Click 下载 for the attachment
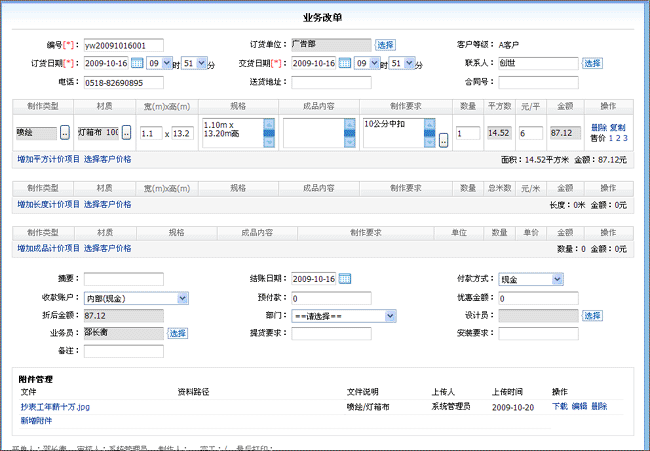The image size is (650, 451). [x=560, y=406]
